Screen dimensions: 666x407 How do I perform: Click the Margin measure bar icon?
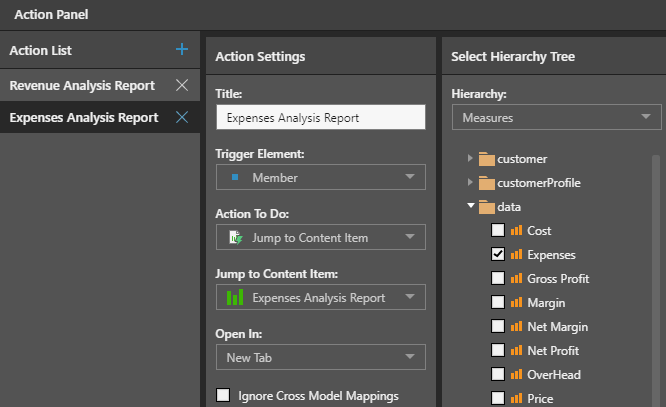[516, 302]
